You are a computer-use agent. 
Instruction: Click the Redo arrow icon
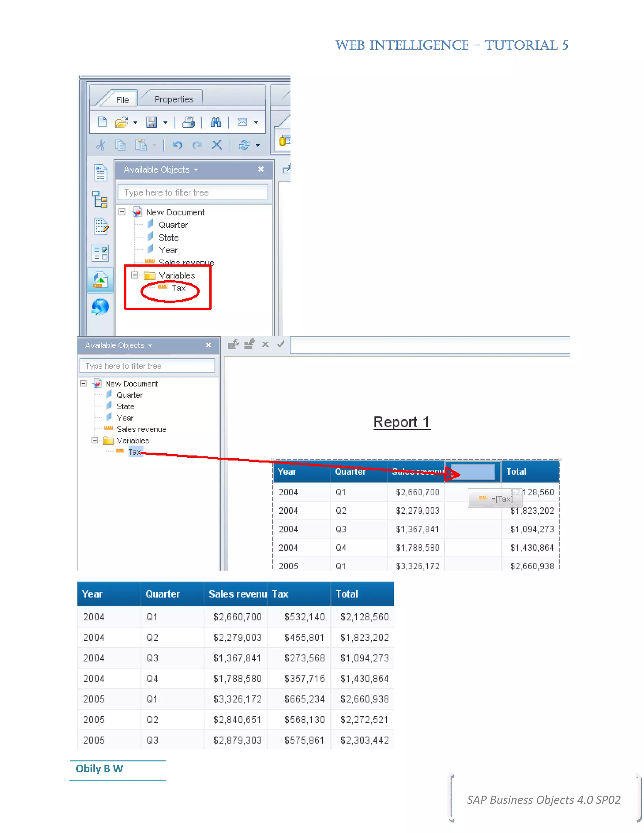pos(197,145)
